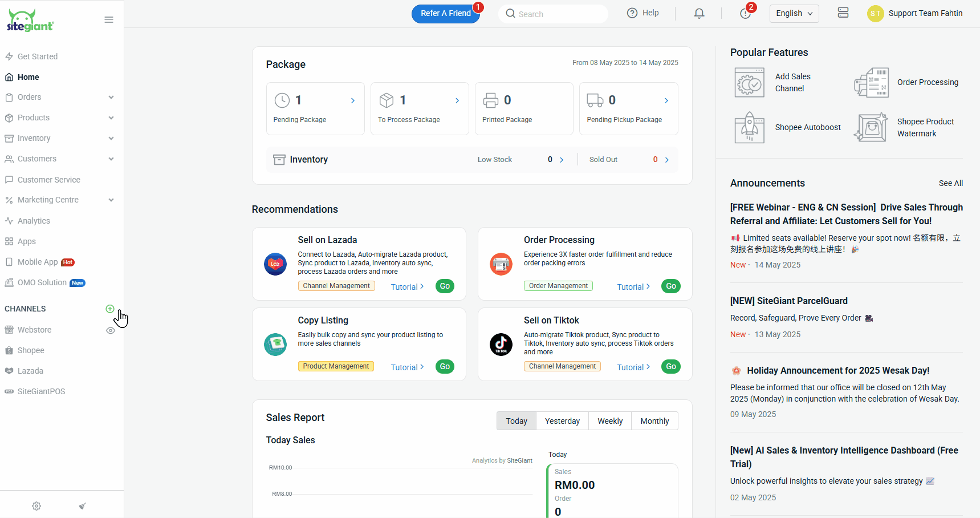Click the TikTok logo in recommendations
This screenshot has width=980, height=518.
pyautogui.click(x=501, y=345)
